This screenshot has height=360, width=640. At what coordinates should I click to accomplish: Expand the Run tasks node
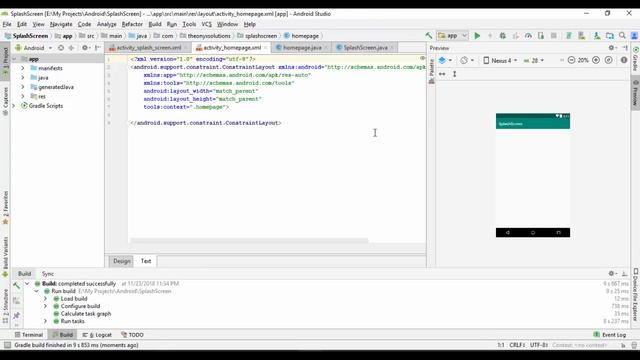(46, 321)
